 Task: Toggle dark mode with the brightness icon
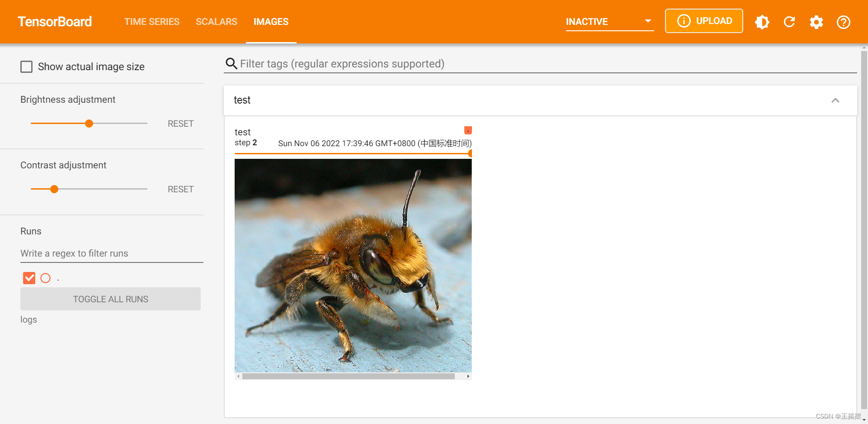click(762, 22)
